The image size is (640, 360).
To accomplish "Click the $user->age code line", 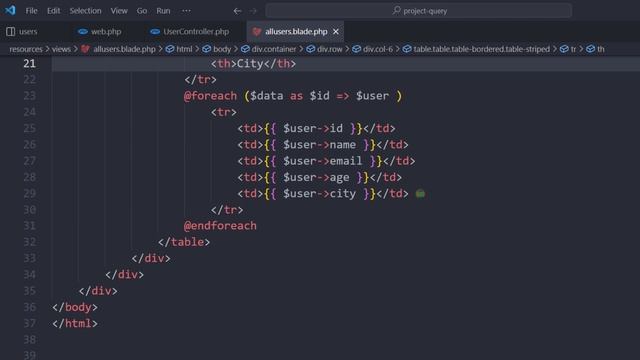I will [320, 178].
